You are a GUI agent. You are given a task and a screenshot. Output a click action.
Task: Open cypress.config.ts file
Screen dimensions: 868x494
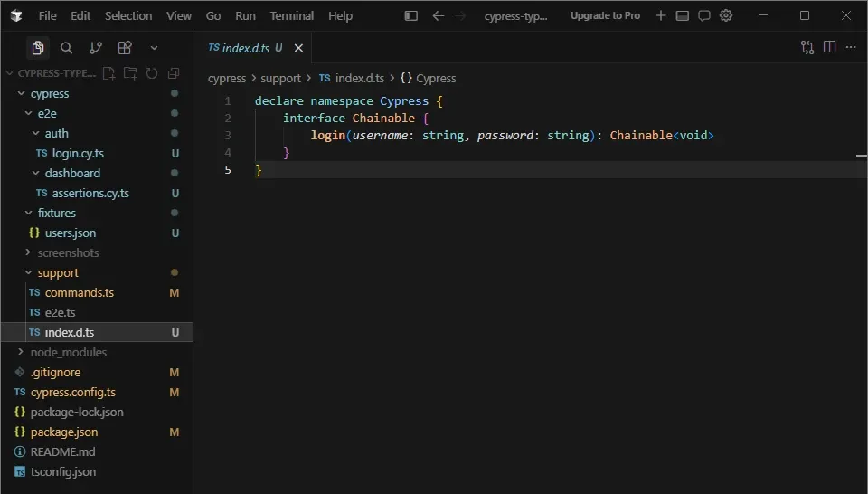pyautogui.click(x=97, y=392)
